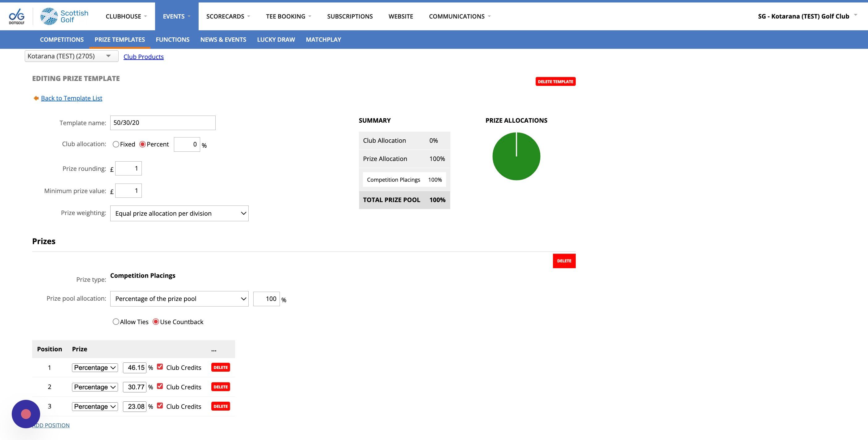Click the Scottish Golf globe logo
This screenshot has height=440, width=868.
[49, 16]
